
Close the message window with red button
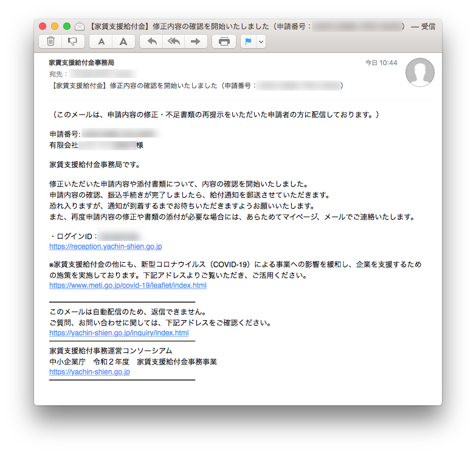pyautogui.click(x=43, y=27)
